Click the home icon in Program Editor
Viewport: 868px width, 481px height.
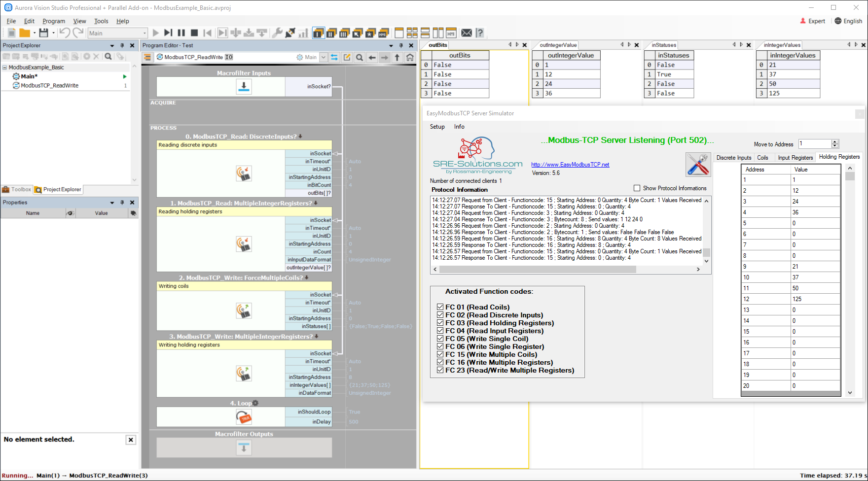(410, 57)
